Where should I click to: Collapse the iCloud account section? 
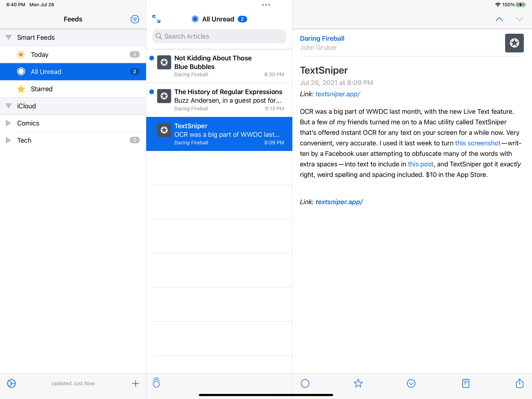point(9,106)
